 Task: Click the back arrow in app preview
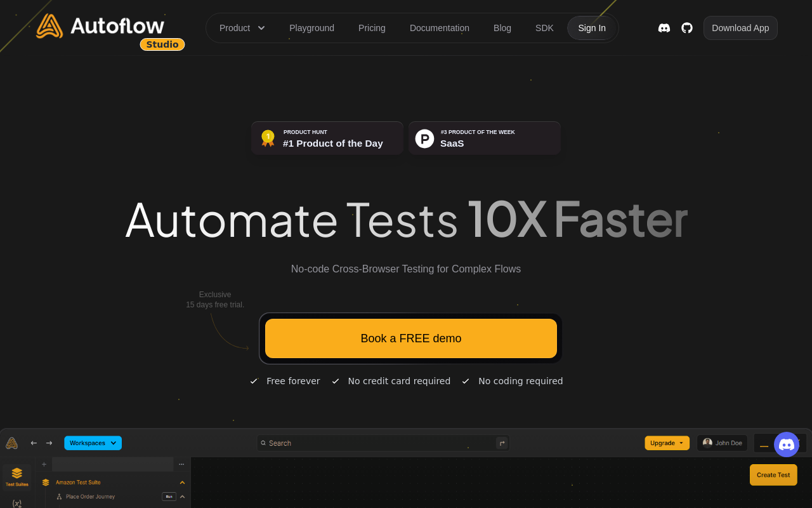34,443
